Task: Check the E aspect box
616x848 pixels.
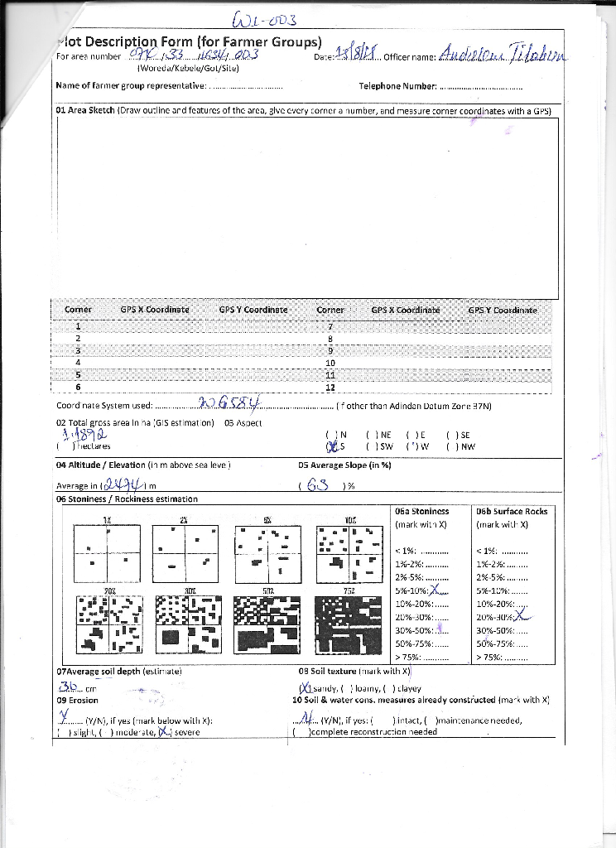Action: (x=412, y=435)
